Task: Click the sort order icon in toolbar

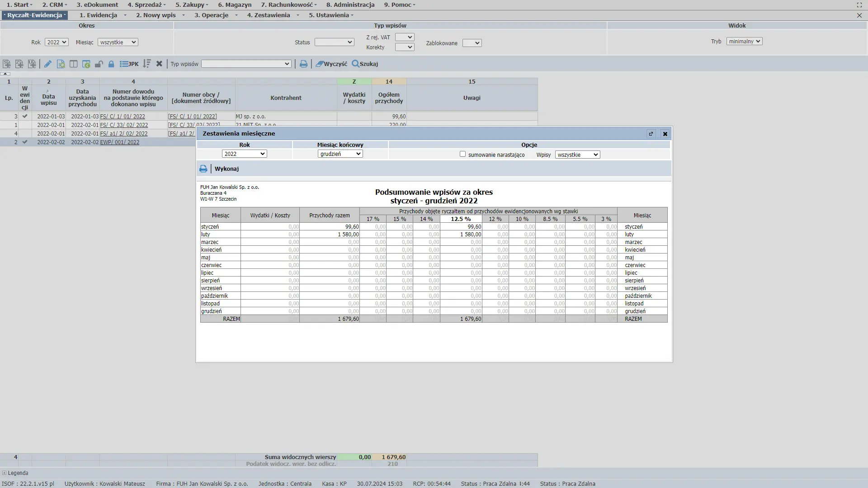Action: [146, 64]
